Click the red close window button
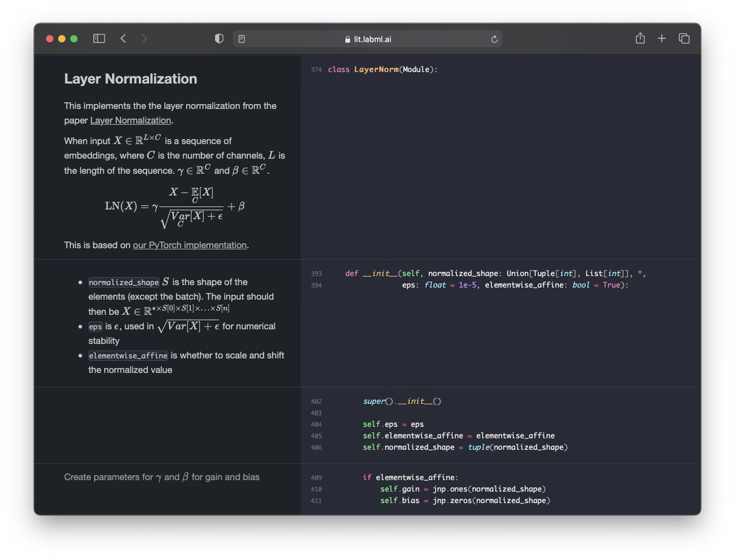The height and width of the screenshot is (560, 735). [50, 39]
